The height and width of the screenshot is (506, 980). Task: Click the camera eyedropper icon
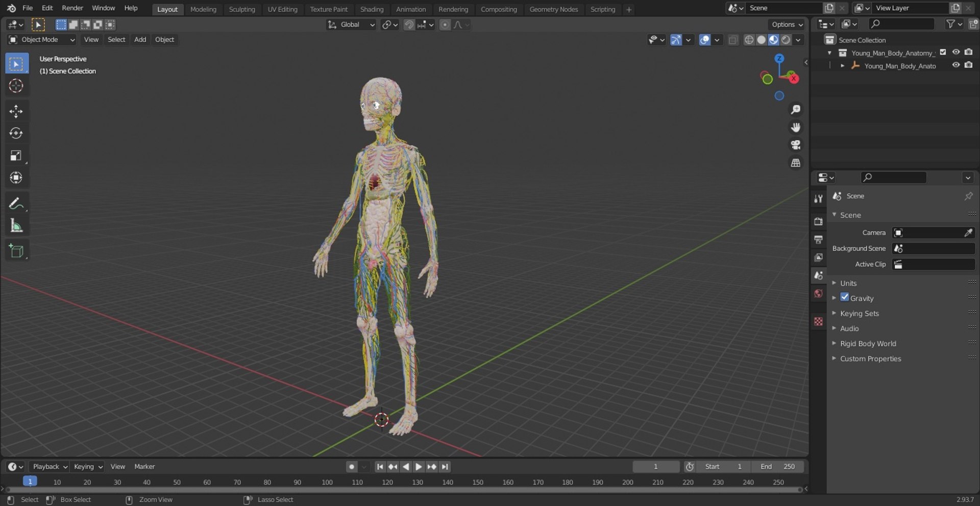coord(968,233)
